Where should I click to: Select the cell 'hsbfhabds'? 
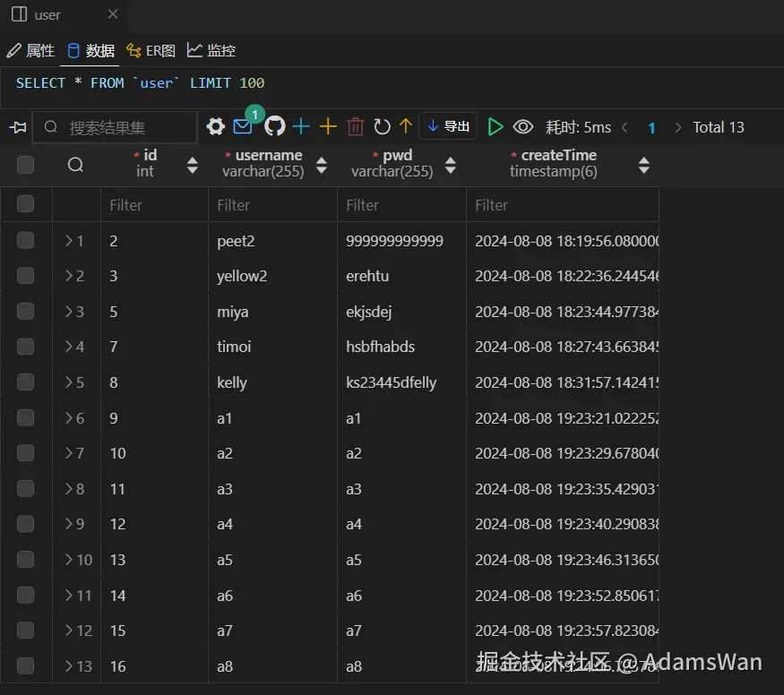tap(380, 347)
